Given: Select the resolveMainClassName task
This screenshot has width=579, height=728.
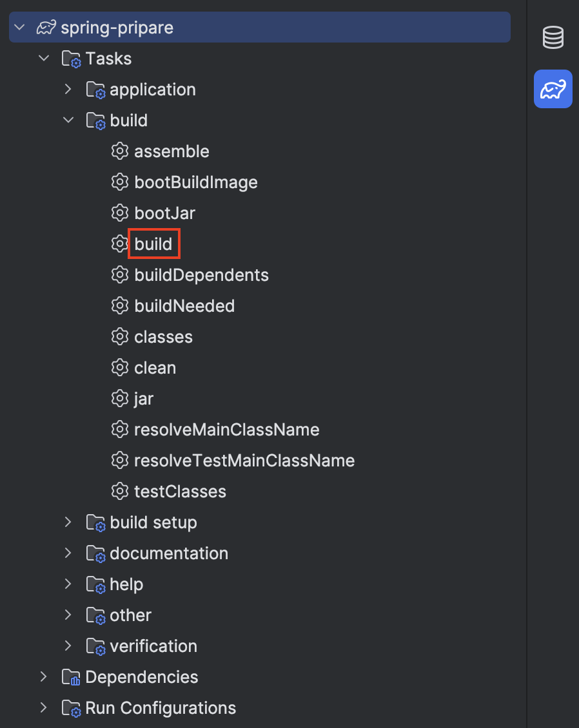Looking at the screenshot, I should [226, 430].
